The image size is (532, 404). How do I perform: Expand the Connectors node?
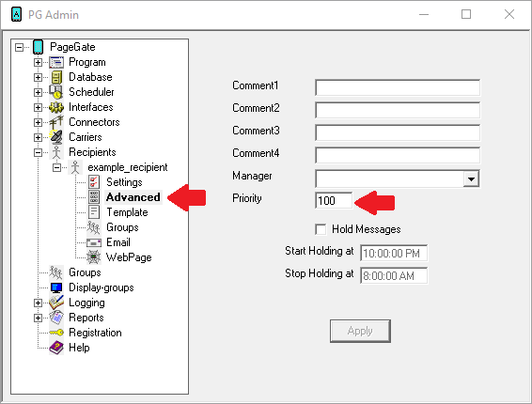38,122
